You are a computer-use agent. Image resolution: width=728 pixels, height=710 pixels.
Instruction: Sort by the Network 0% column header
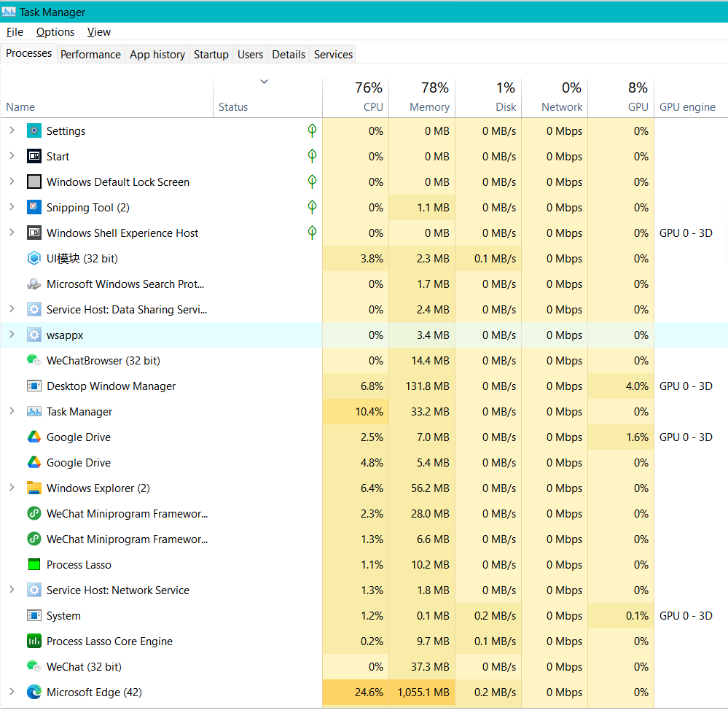[x=555, y=98]
